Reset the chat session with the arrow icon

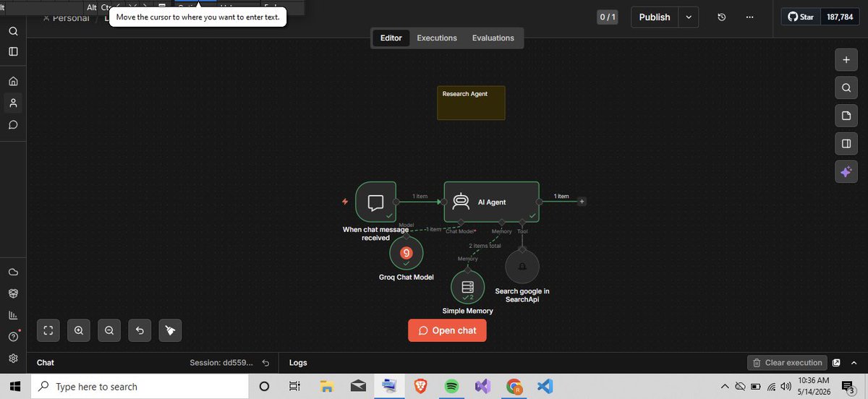coord(266,363)
